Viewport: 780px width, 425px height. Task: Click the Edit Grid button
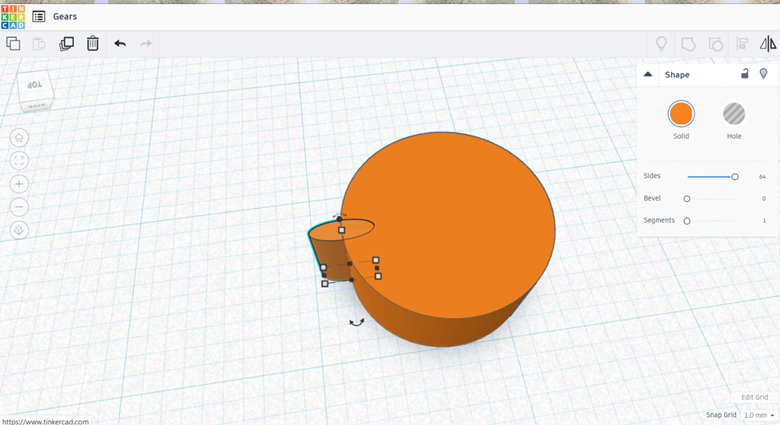755,397
